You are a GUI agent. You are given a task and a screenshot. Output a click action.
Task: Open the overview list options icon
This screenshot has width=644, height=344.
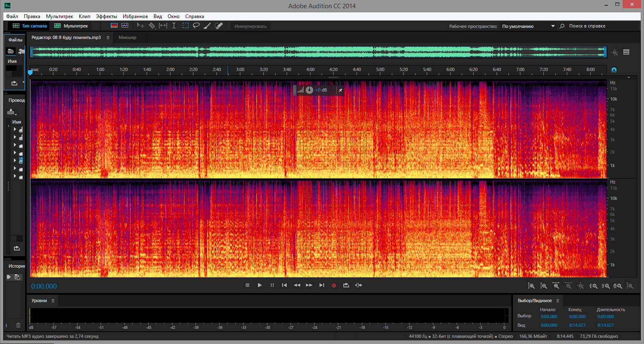626,52
